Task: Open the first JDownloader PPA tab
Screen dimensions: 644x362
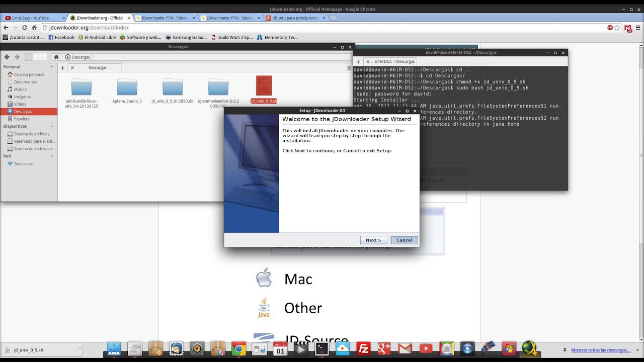Action: 166,18
